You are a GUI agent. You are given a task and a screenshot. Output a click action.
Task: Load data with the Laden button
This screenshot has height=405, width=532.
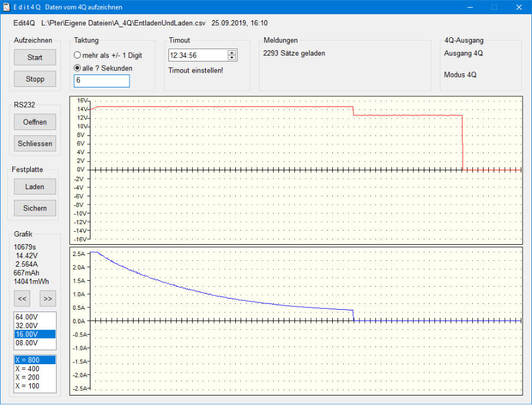click(x=35, y=186)
